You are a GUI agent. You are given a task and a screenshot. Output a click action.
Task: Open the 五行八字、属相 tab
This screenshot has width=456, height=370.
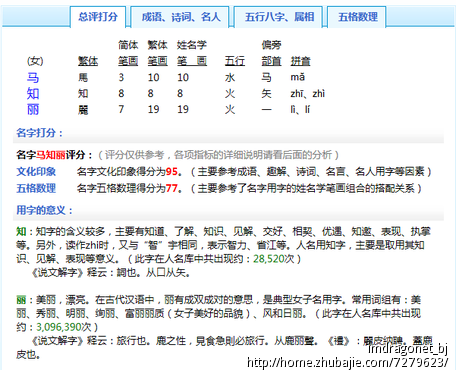pos(279,17)
